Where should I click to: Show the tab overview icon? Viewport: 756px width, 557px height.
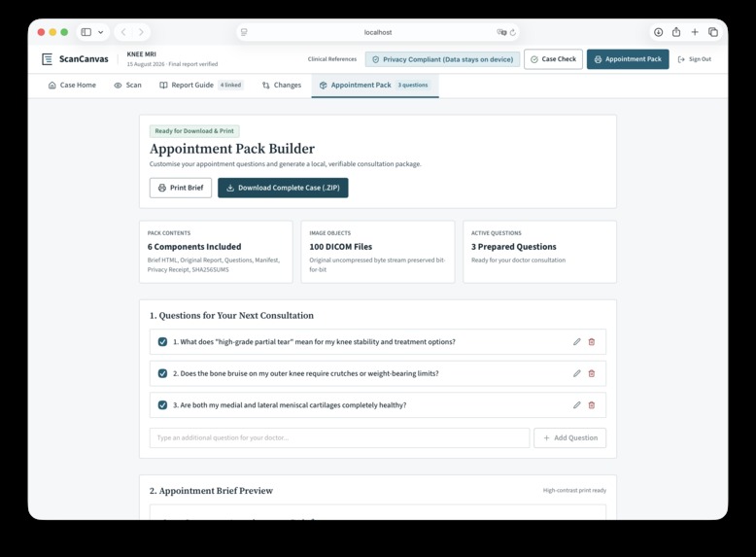coord(713,32)
